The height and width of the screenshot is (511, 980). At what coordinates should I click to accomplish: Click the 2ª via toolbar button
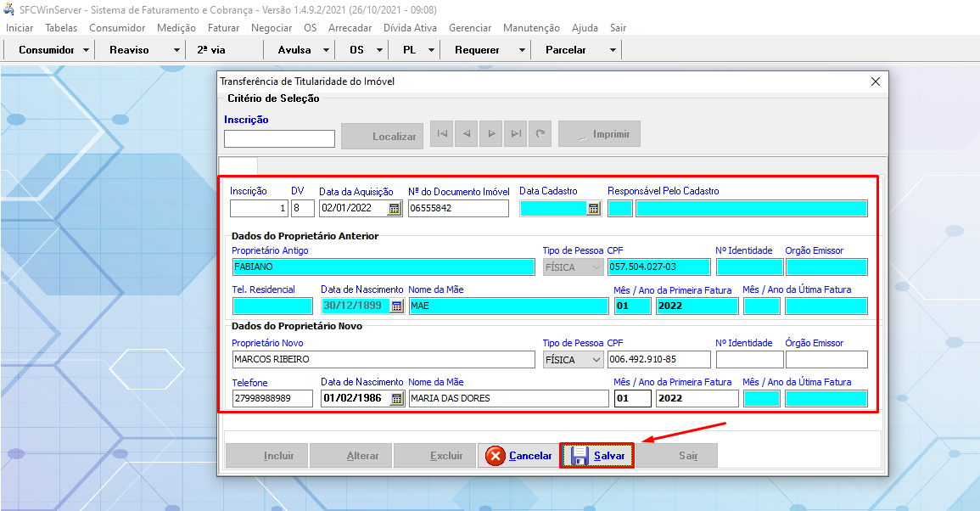(x=211, y=50)
